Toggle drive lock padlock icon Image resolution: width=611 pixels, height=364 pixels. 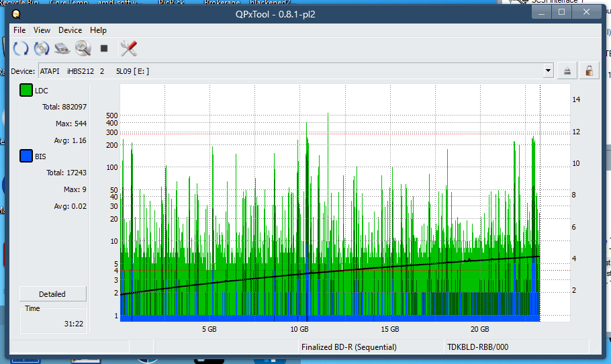590,71
